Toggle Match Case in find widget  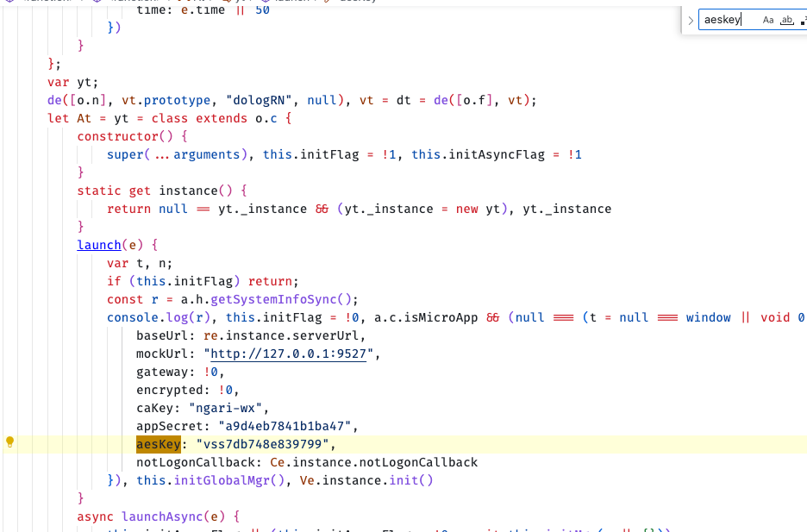click(x=768, y=20)
